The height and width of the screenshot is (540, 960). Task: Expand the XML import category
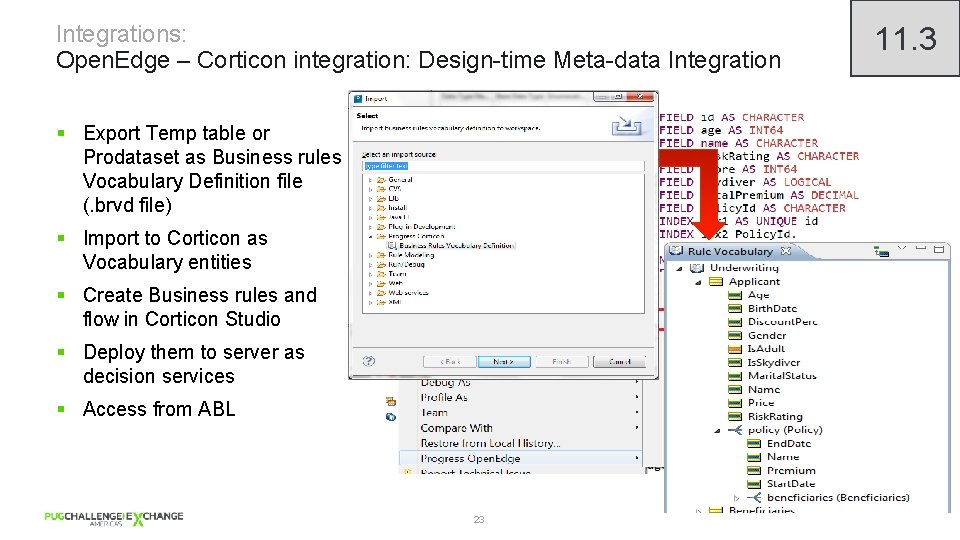[370, 302]
